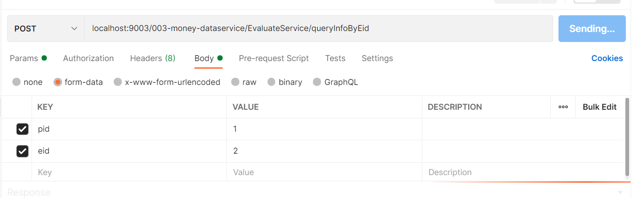The width and height of the screenshot is (644, 198).
Task: Click the request URL field
Action: pos(315,29)
